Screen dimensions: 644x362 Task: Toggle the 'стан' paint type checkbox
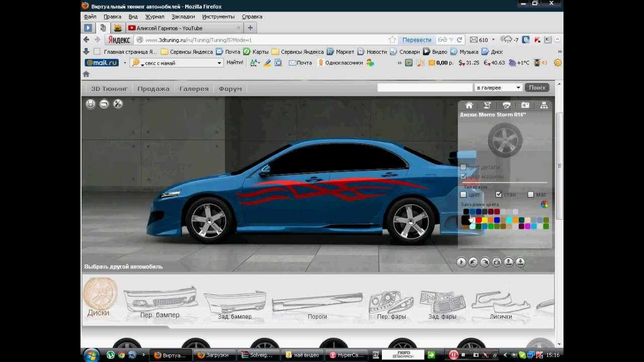tap(499, 194)
